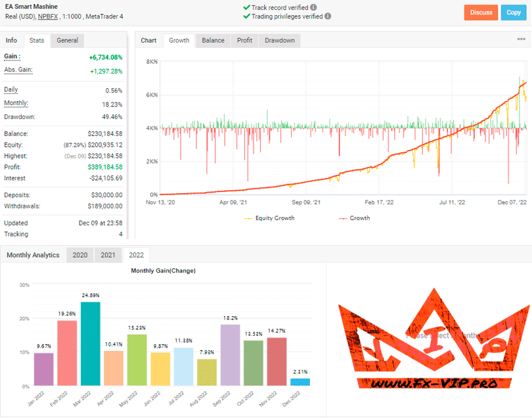Click info icon beside Track record verified
532x418 pixels.
click(314, 8)
